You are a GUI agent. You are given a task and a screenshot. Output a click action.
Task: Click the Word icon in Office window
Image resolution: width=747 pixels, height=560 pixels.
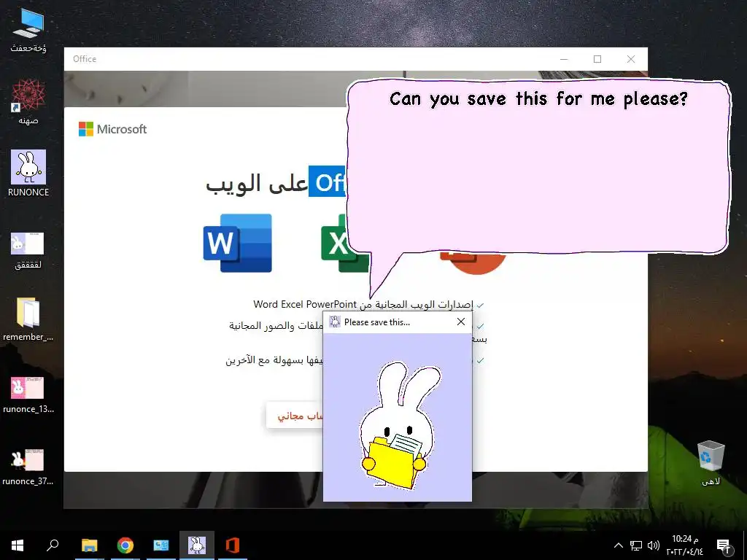(237, 243)
